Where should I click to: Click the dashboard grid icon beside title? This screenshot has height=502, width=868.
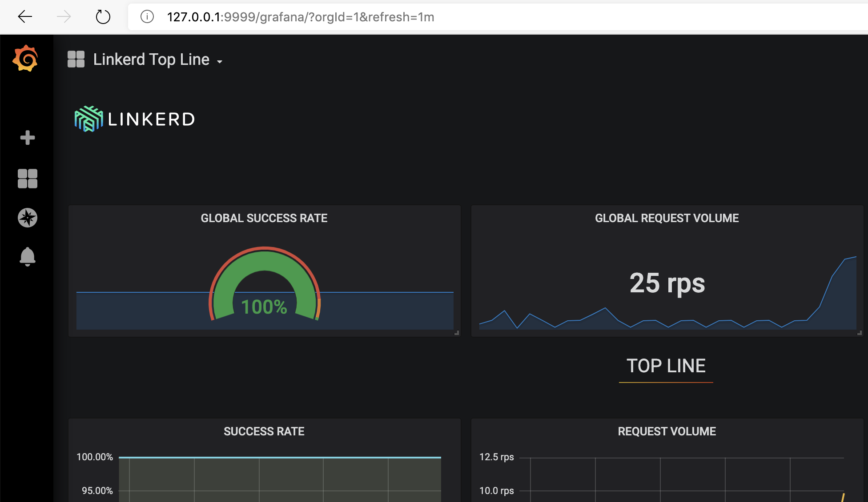pyautogui.click(x=76, y=59)
